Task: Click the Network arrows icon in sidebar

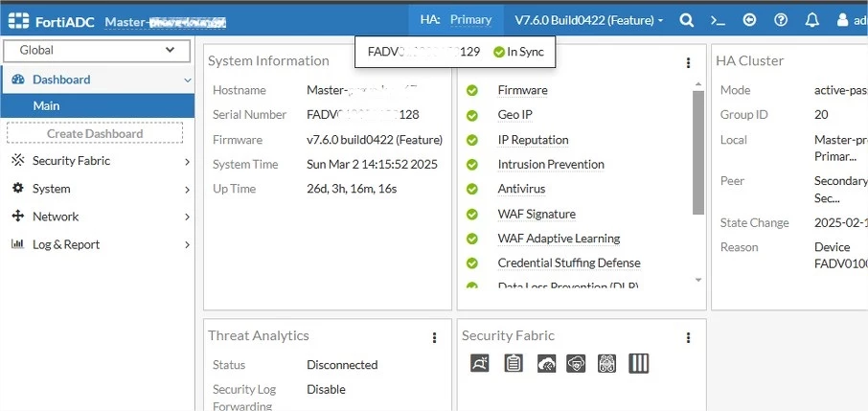Action: [17, 216]
